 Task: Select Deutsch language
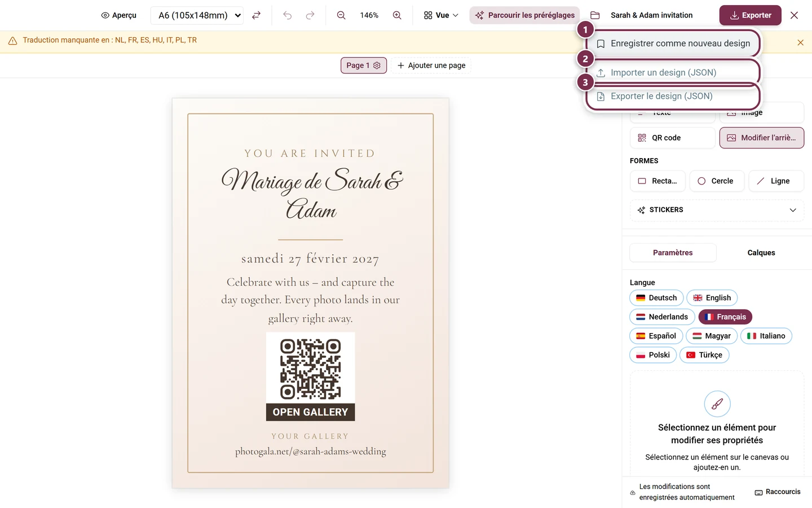tap(656, 298)
